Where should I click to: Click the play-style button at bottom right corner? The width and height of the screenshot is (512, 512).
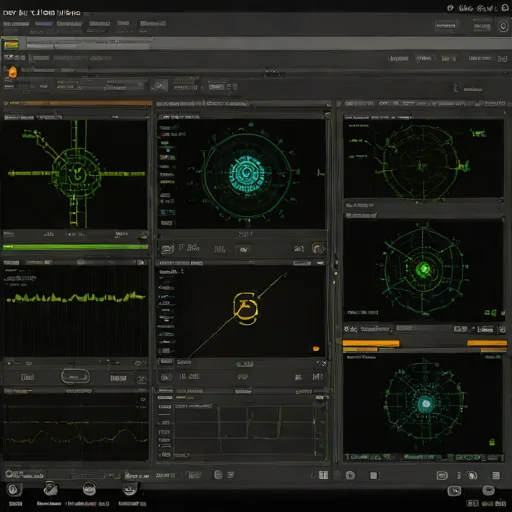454,491
